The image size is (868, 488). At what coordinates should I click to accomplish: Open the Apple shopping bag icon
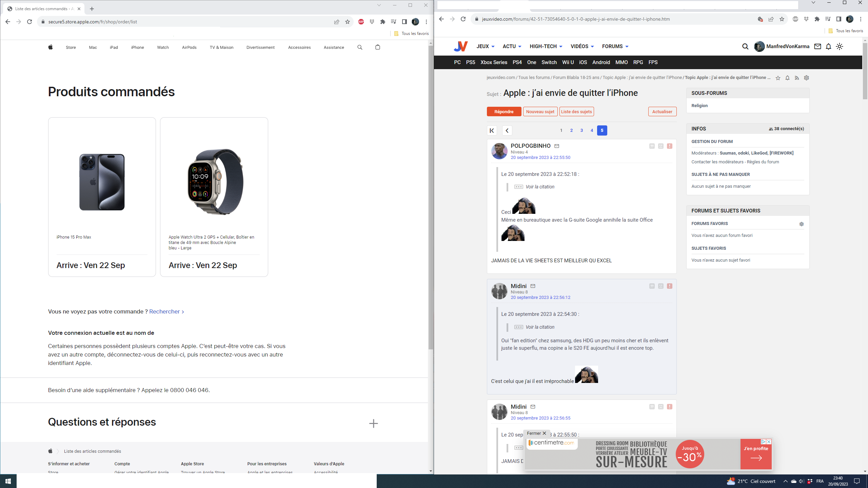coord(378,47)
